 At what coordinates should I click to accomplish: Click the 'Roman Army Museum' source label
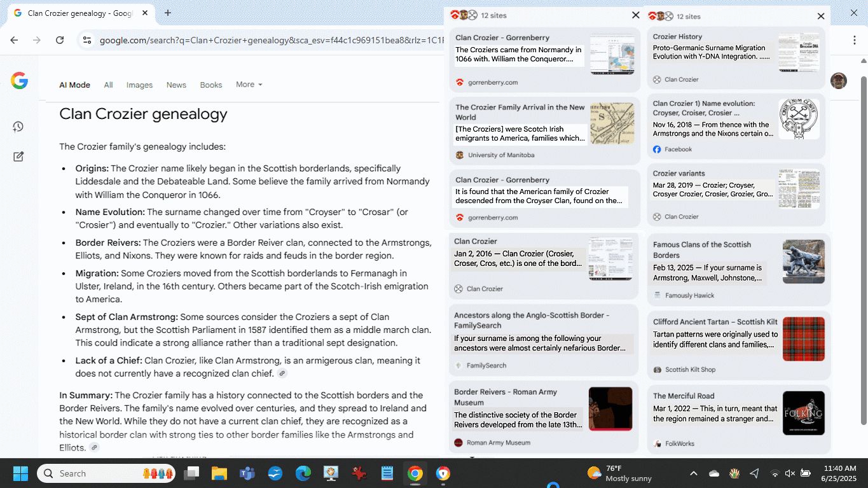[x=498, y=443]
